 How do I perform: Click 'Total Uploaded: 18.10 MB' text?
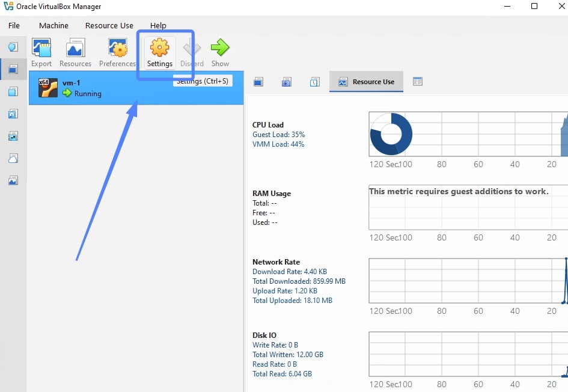(x=292, y=301)
